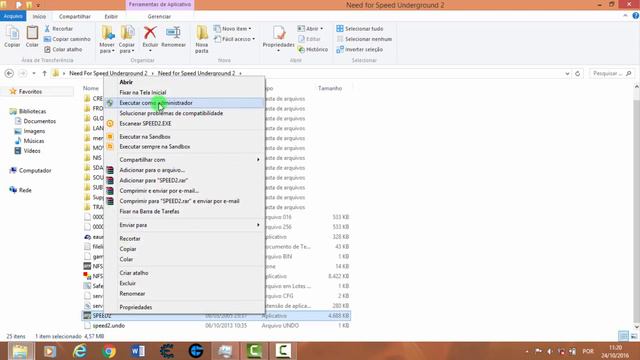Click Favoritos in the navigation pane

(30, 91)
